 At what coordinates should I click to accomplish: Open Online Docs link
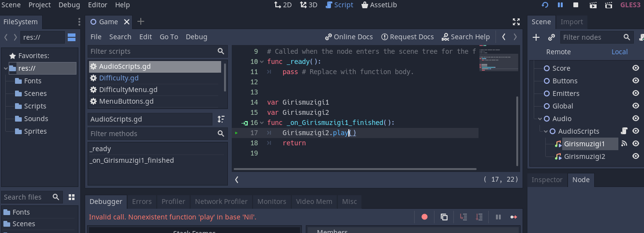349,37
